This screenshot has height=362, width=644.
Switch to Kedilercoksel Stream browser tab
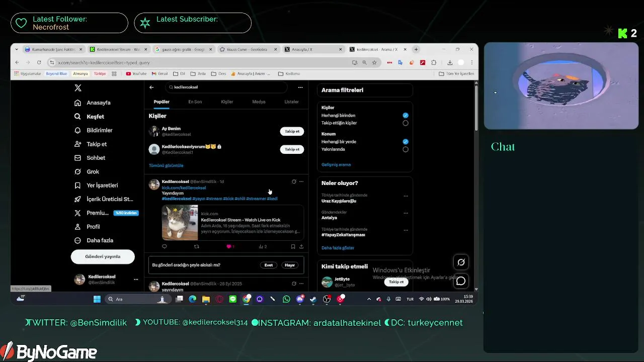point(118,49)
